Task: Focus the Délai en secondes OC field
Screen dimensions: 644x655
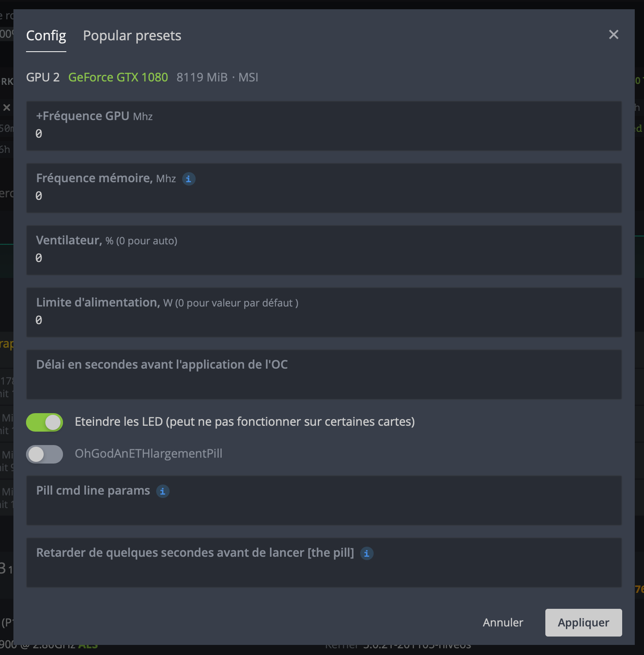Action: click(323, 382)
